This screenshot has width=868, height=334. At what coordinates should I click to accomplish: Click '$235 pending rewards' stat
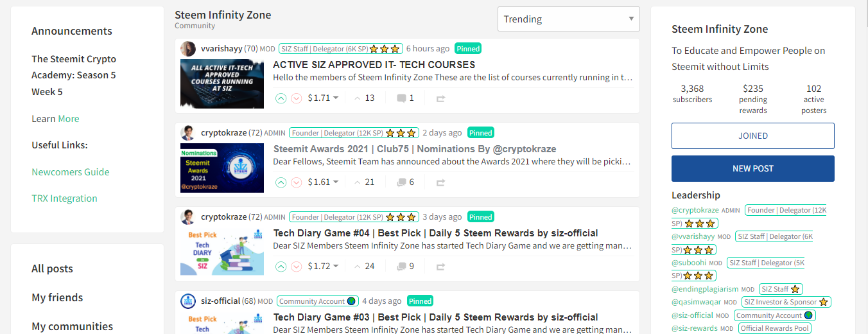[x=752, y=100]
